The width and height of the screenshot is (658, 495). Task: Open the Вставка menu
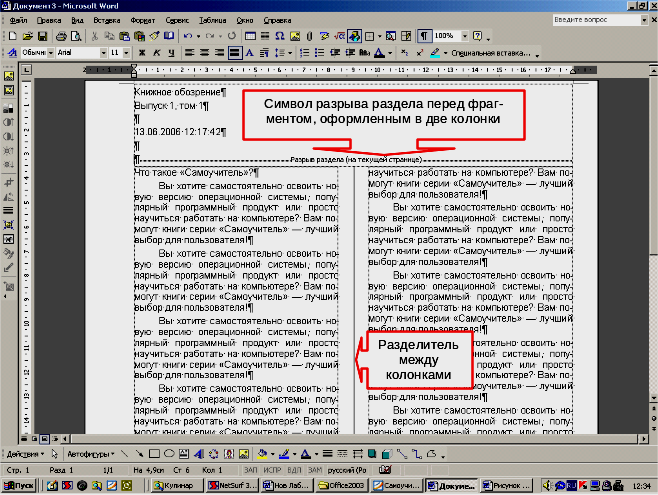pos(107,20)
